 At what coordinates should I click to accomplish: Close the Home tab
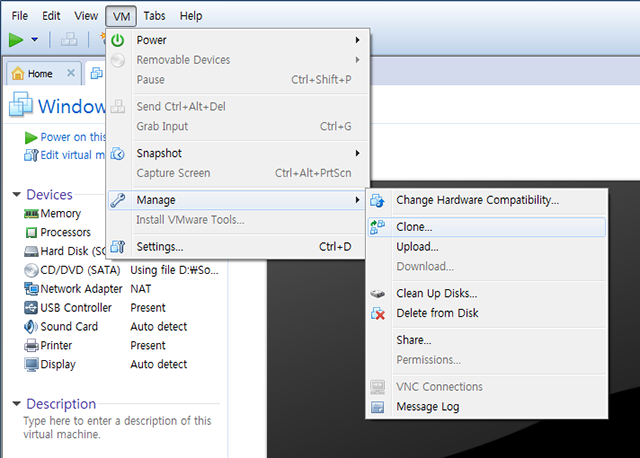[71, 73]
